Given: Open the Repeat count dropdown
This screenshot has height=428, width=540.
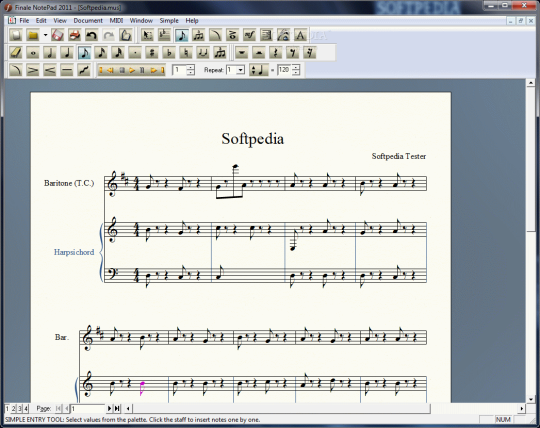Looking at the screenshot, I should click(241, 70).
